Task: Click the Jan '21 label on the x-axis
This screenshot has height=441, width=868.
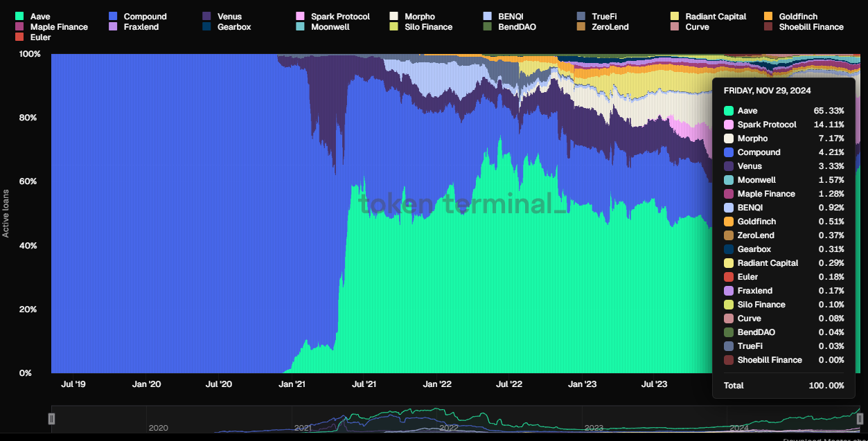Action: (292, 384)
